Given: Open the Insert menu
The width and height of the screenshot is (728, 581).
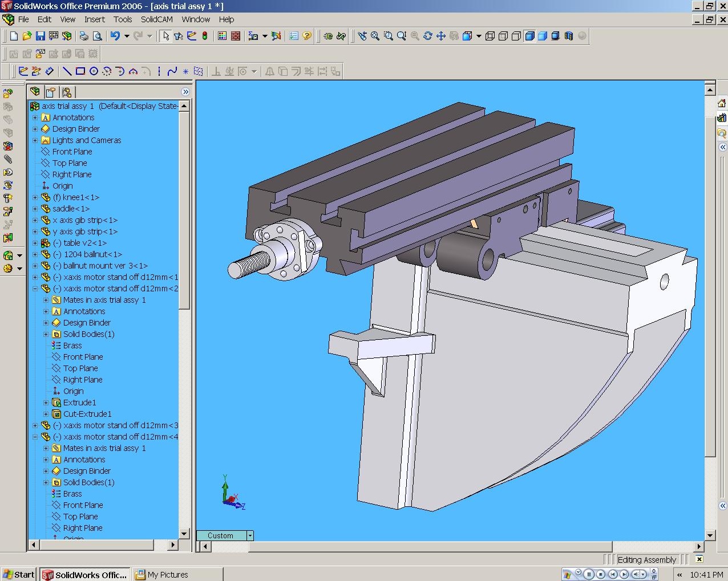Looking at the screenshot, I should [x=94, y=19].
